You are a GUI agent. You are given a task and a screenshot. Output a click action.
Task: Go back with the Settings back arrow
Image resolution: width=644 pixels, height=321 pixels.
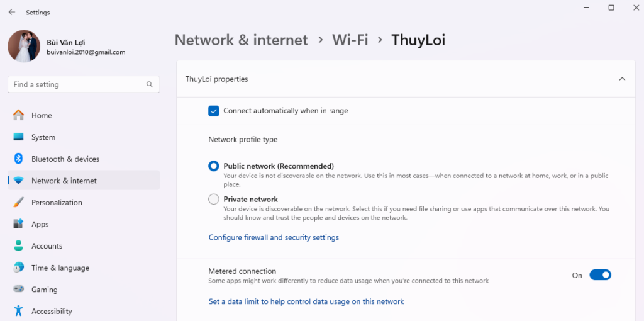tap(12, 12)
